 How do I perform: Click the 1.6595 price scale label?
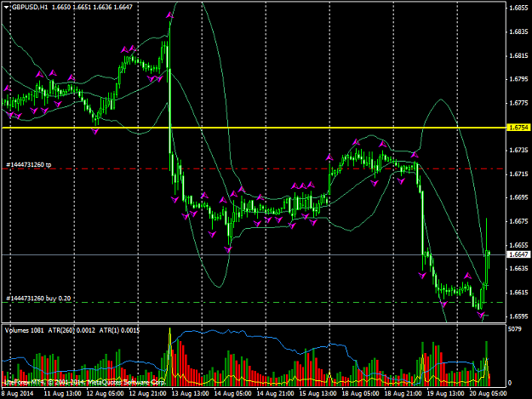[x=518, y=316]
